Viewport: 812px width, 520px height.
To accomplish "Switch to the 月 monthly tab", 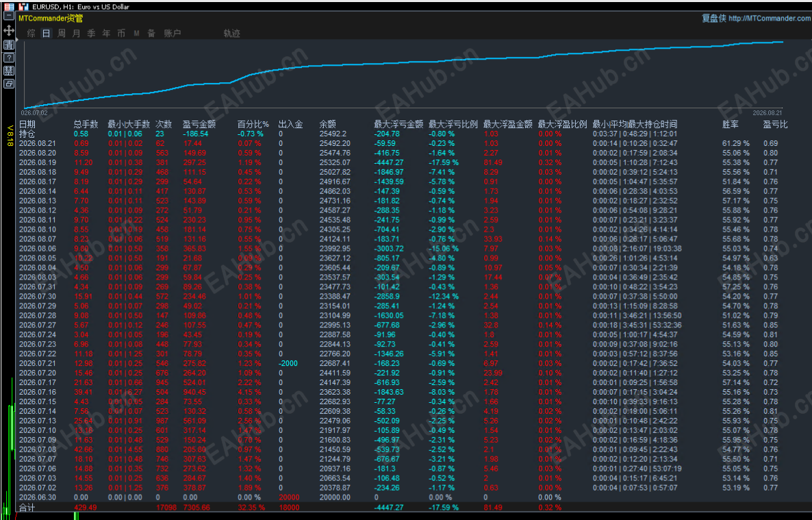I will click(76, 33).
